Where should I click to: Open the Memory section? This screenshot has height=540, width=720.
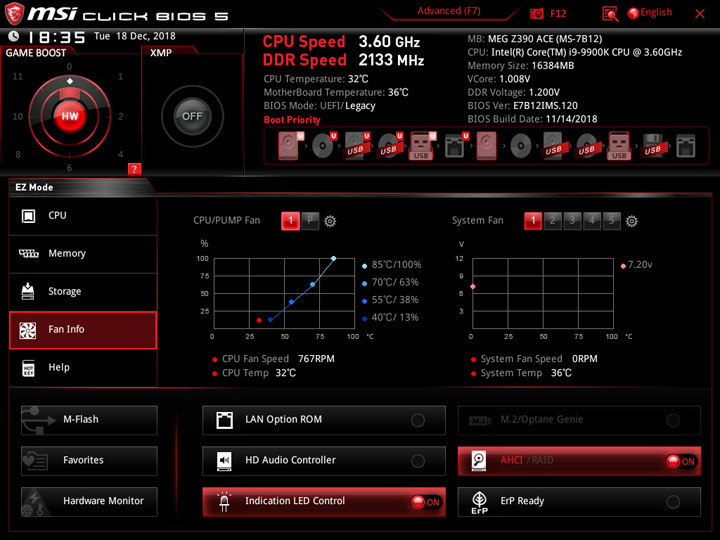pos(83,254)
